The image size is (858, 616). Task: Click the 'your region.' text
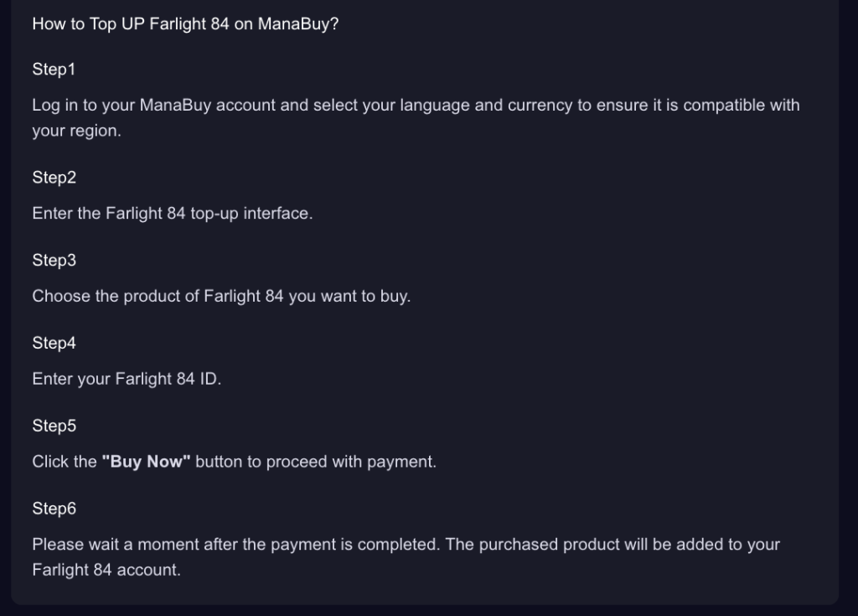coord(76,131)
